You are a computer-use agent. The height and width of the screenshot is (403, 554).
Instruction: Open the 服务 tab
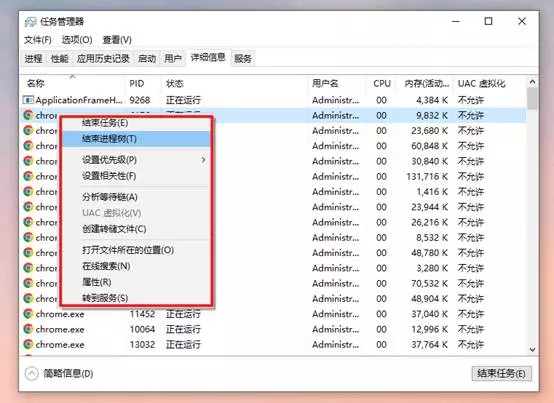coord(243,58)
